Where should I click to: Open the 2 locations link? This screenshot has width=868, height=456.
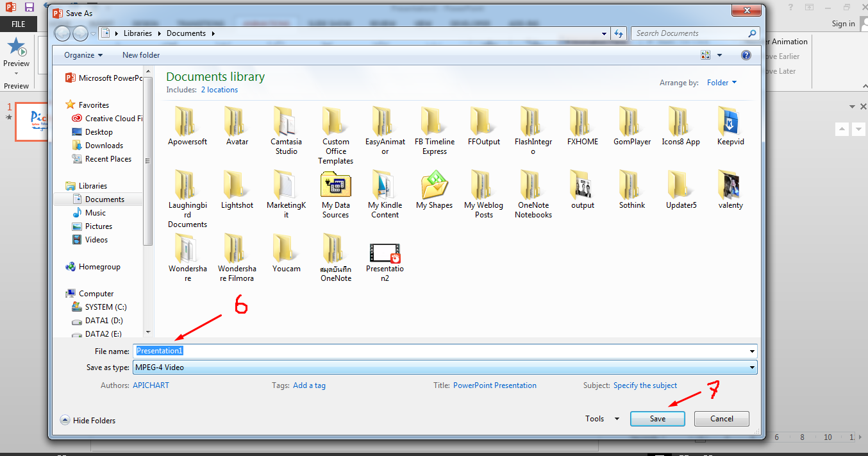coord(219,90)
